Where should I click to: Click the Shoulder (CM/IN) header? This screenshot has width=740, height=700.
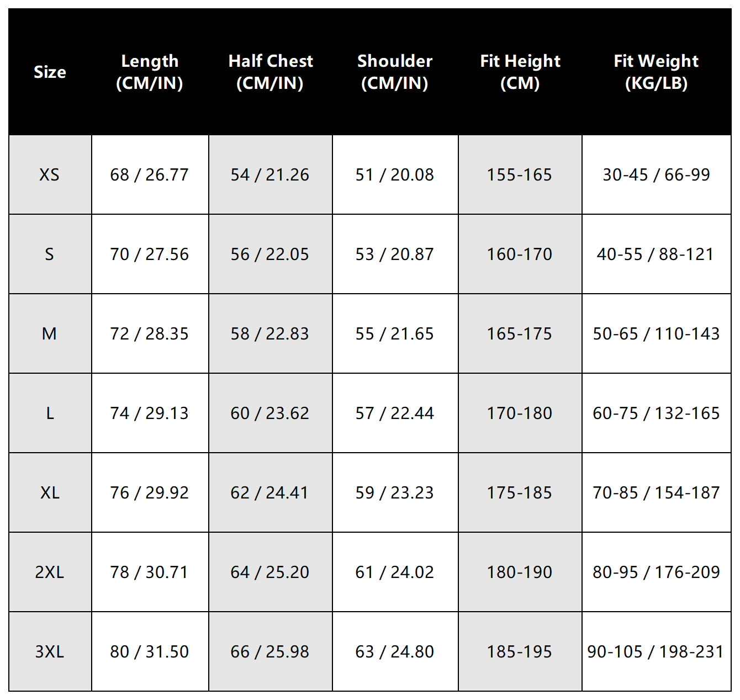tap(395, 72)
